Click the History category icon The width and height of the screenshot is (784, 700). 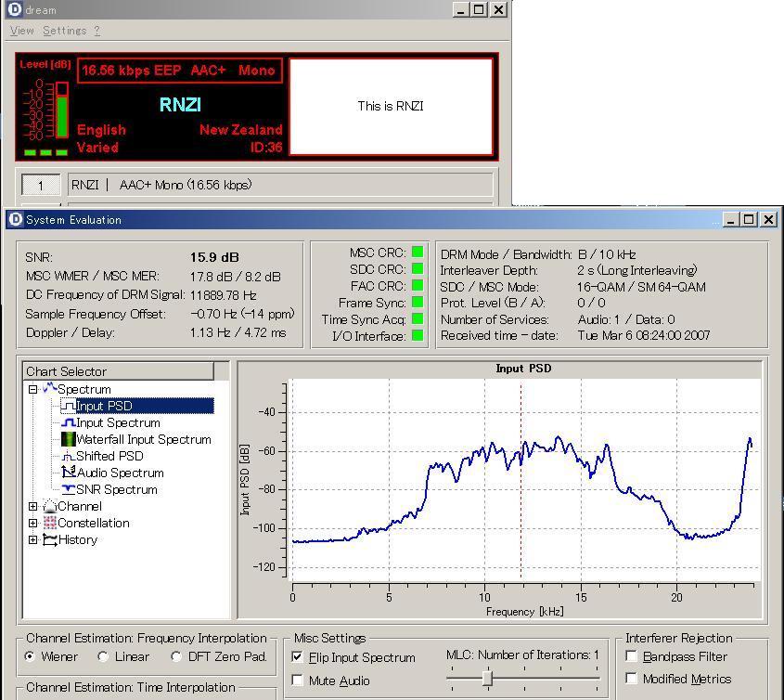(49, 539)
